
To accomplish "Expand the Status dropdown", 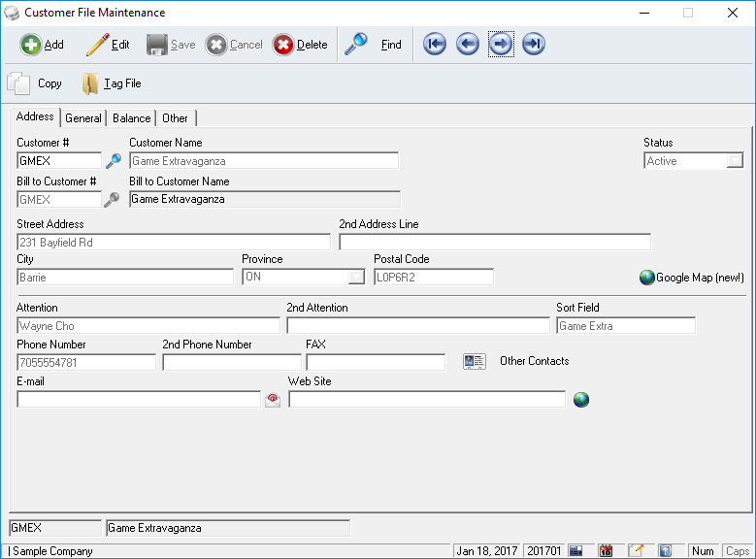I will pyautogui.click(x=736, y=161).
